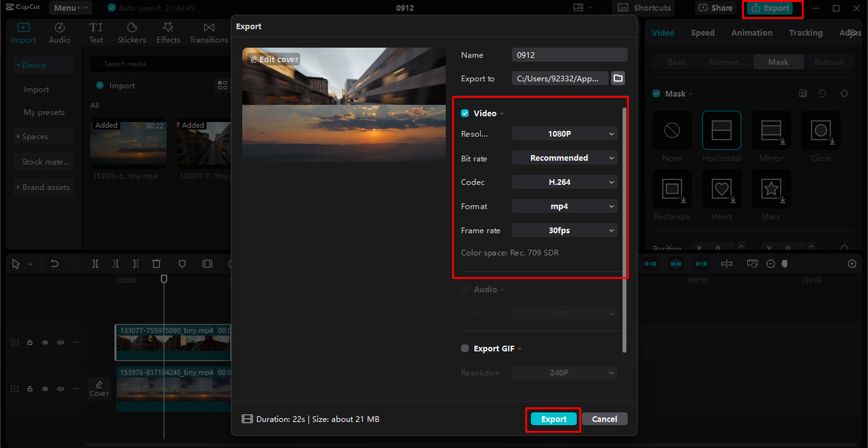Image resolution: width=868 pixels, height=448 pixels.
Task: Open the Stickers panel
Action: (132, 33)
